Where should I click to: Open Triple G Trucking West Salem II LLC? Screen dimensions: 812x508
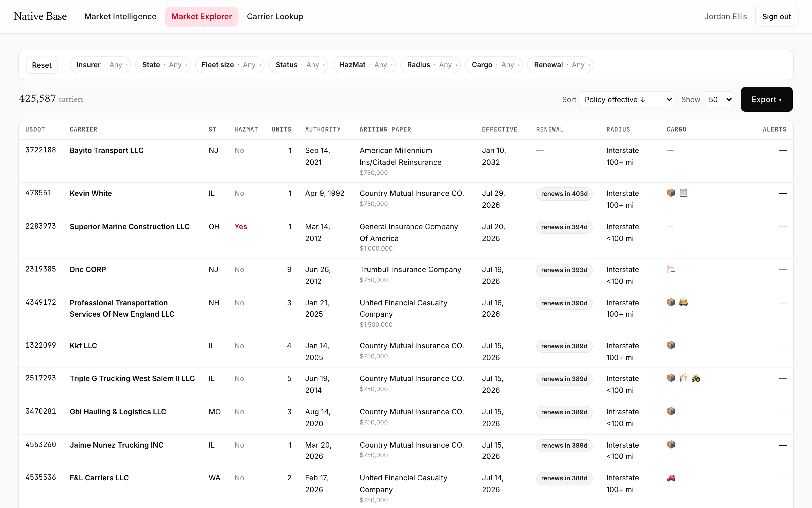tap(132, 378)
